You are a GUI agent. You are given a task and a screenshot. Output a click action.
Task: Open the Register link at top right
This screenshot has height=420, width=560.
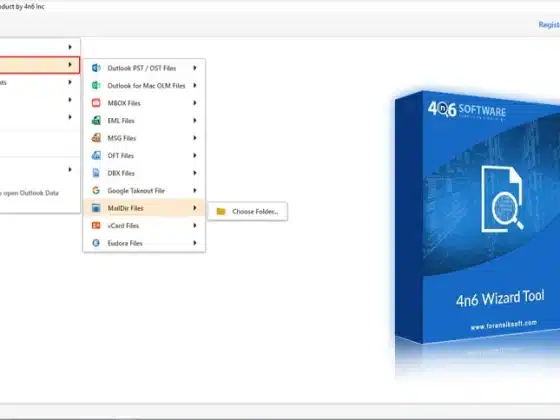tap(549, 25)
